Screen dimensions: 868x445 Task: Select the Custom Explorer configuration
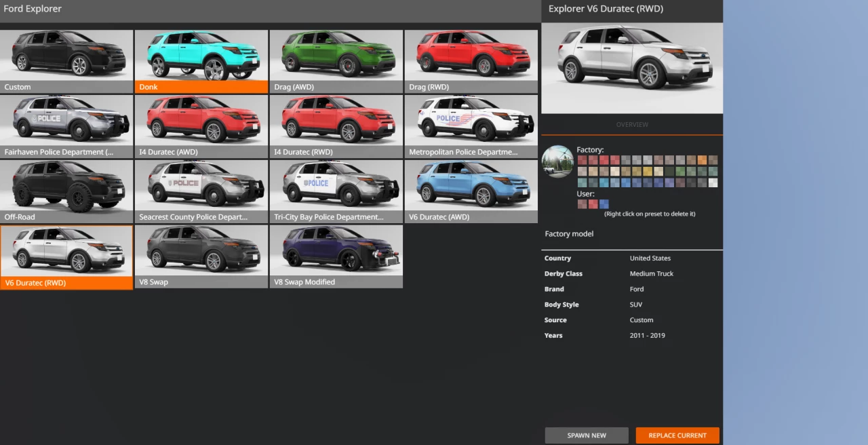(x=66, y=58)
